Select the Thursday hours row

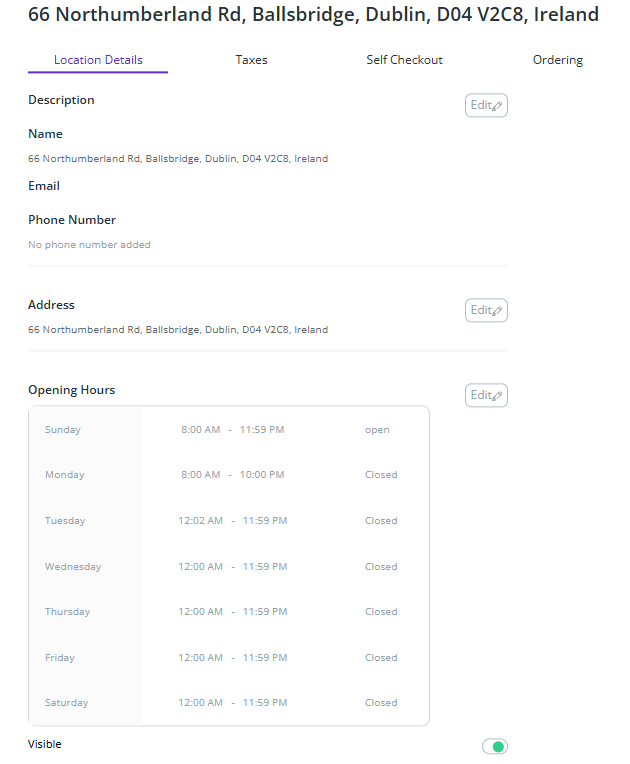click(228, 612)
